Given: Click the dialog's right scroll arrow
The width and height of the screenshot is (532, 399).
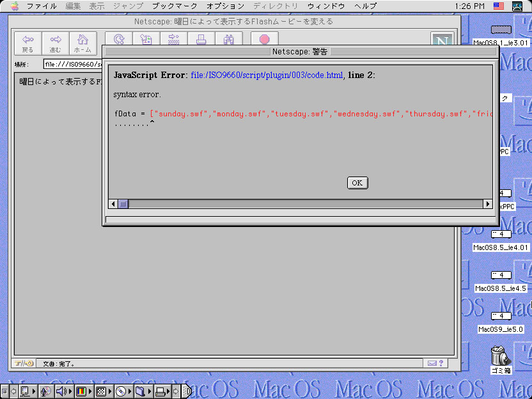Looking at the screenshot, I should coord(487,204).
